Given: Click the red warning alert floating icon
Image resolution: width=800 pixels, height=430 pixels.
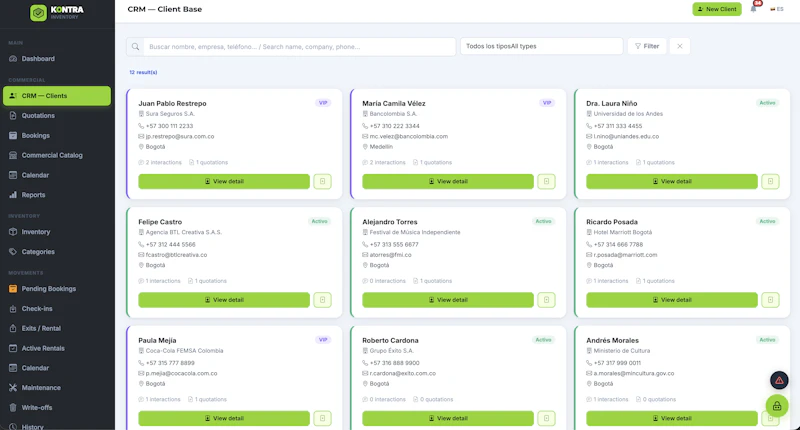Looking at the screenshot, I should (x=779, y=380).
